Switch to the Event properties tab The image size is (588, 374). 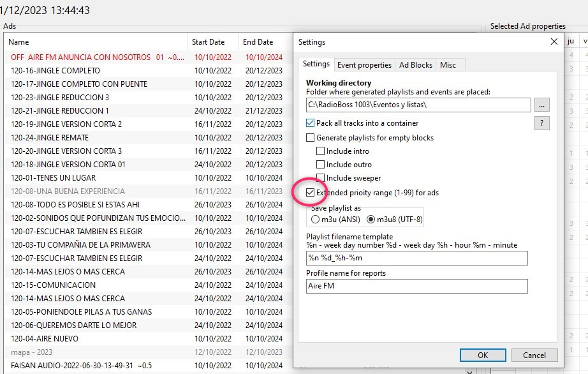[364, 65]
